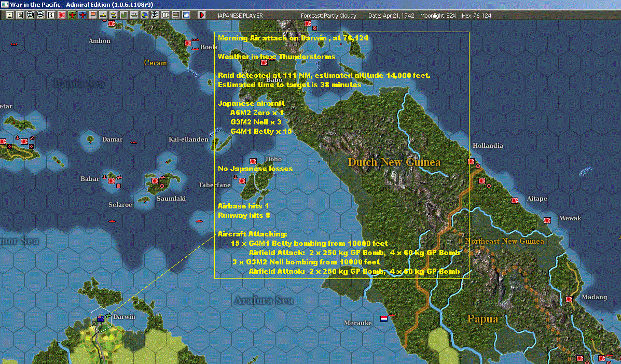Click the 'Dutch New Guinea' region label
This screenshot has height=364, width=621.
pos(394,162)
